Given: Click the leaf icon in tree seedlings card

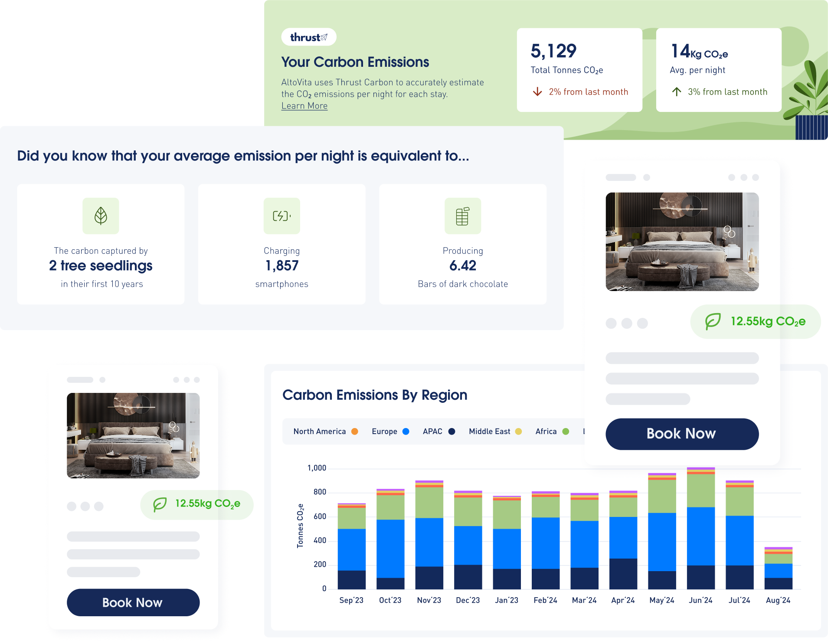Looking at the screenshot, I should click(101, 216).
